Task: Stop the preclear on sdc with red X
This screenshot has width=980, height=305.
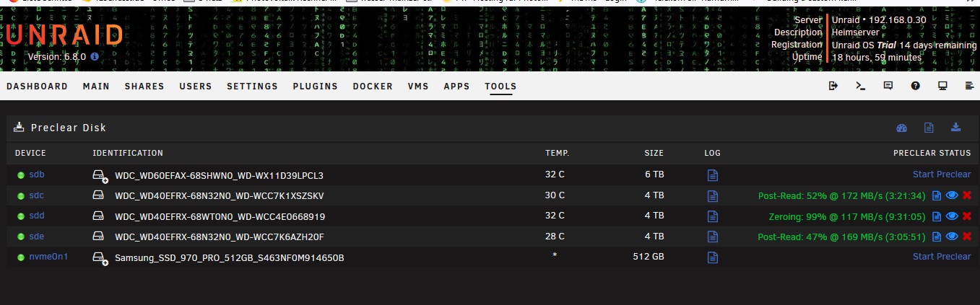Action: tap(966, 195)
